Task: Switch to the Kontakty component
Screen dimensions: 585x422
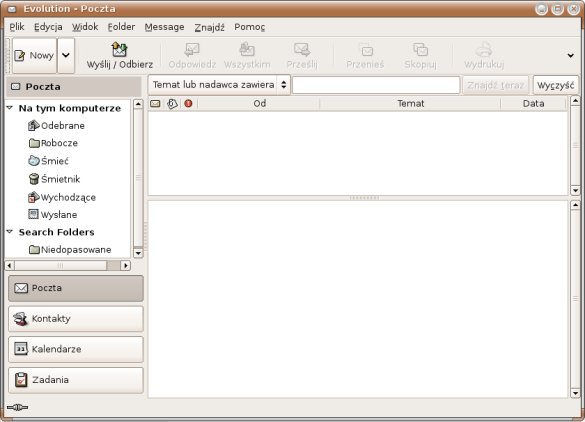Action: (x=76, y=319)
